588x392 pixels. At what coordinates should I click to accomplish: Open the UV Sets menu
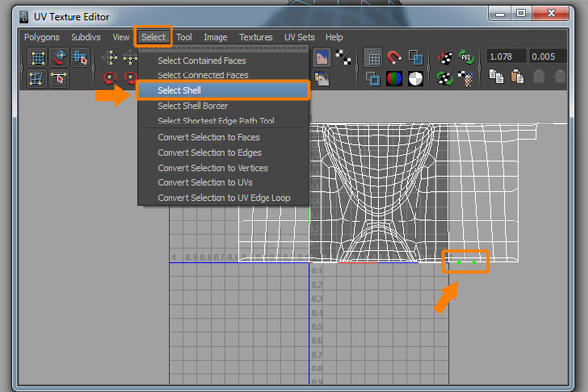(300, 37)
